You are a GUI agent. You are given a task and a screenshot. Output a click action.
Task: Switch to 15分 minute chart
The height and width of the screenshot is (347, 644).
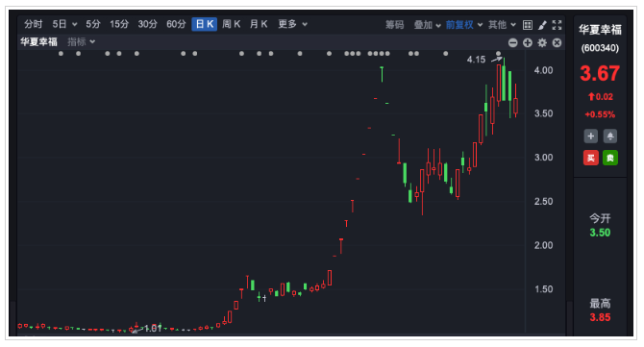[119, 24]
